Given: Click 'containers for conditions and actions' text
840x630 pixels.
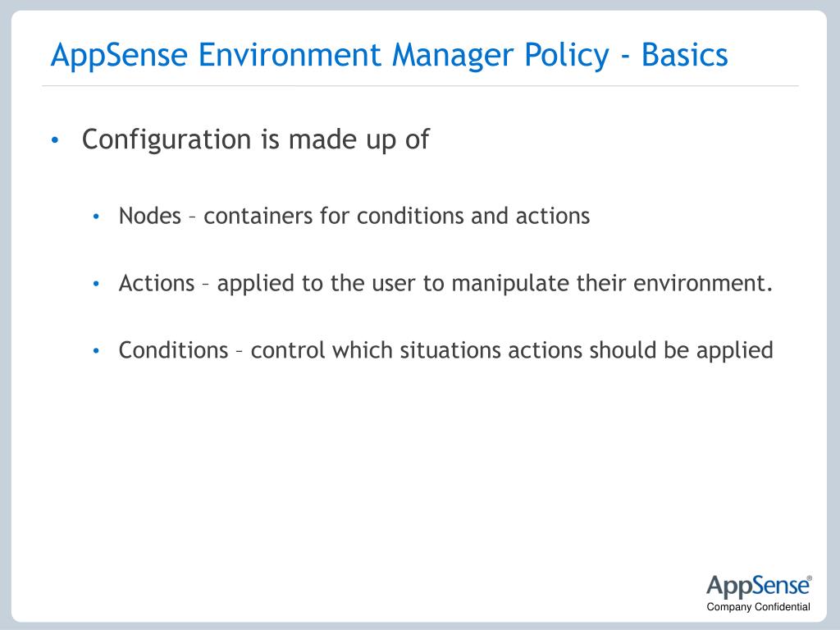Looking at the screenshot, I should [396, 216].
